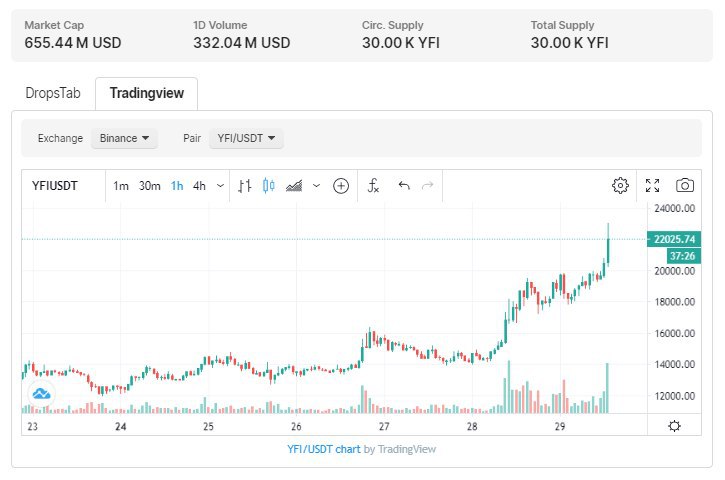The image size is (725, 480).
Task: Take a chart snapshot with camera icon
Action: pyautogui.click(x=685, y=185)
